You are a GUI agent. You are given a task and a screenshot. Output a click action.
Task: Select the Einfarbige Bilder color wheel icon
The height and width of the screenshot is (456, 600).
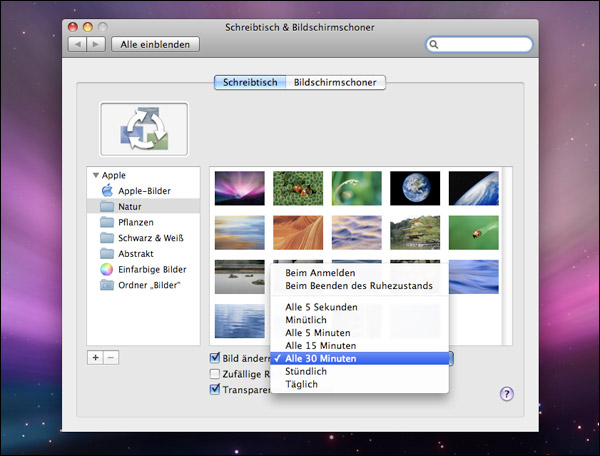pos(107,269)
